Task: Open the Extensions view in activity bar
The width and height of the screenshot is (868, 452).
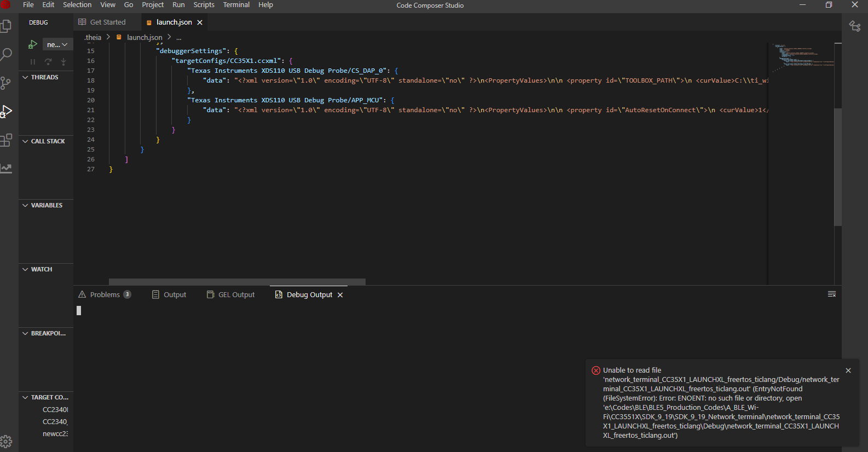Action: pos(6,140)
